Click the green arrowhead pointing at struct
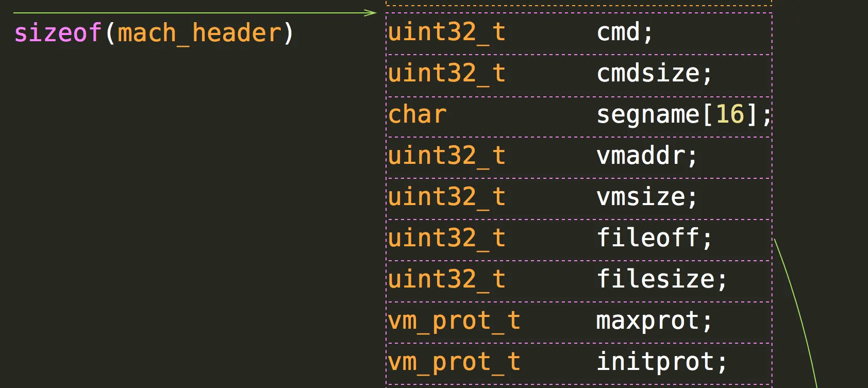The image size is (868, 388). tap(371, 12)
